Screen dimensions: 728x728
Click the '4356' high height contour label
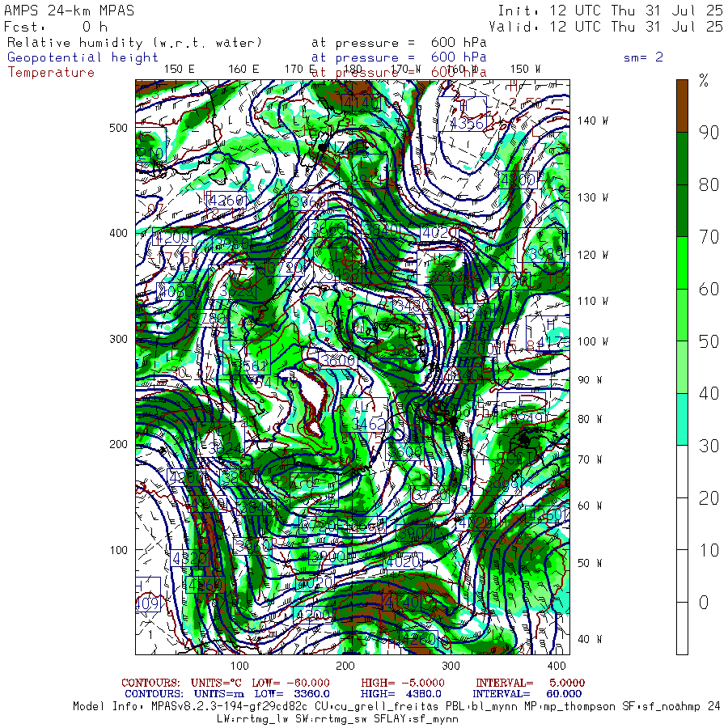[x=467, y=124]
